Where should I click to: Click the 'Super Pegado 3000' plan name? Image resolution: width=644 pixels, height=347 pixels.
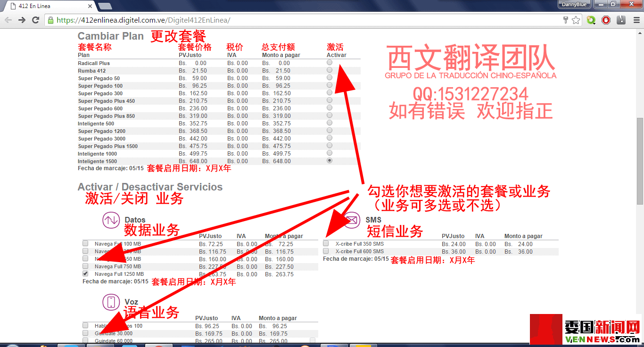[102, 139]
